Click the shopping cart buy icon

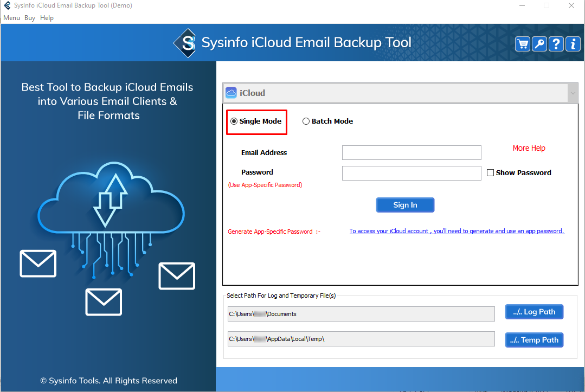click(x=523, y=44)
